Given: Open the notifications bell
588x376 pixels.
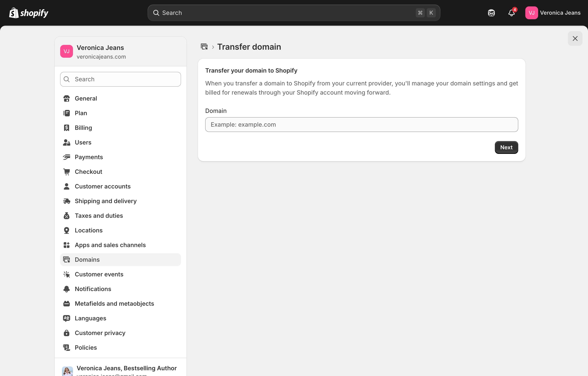Looking at the screenshot, I should click(511, 13).
